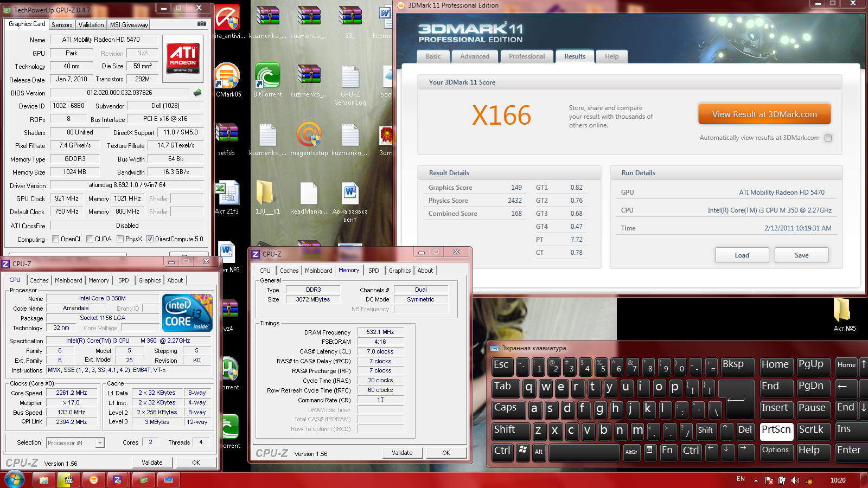Click the GPU Name field ATI Mobility Radeon HD 5470
868x488 pixels.
point(104,40)
